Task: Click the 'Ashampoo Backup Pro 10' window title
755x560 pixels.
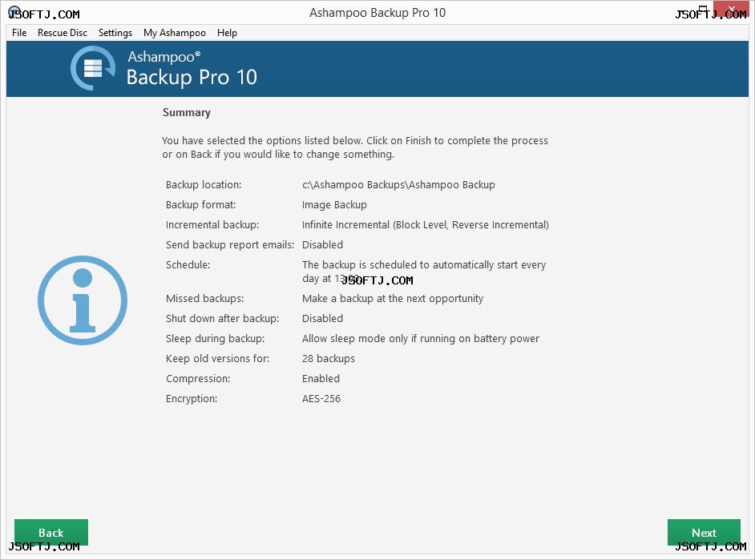Action: click(x=377, y=13)
